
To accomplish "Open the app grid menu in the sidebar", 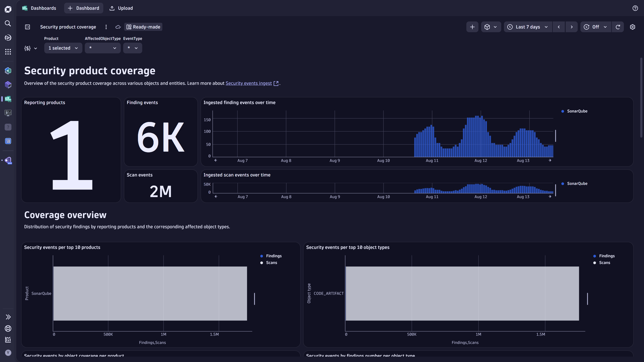I will (8, 52).
